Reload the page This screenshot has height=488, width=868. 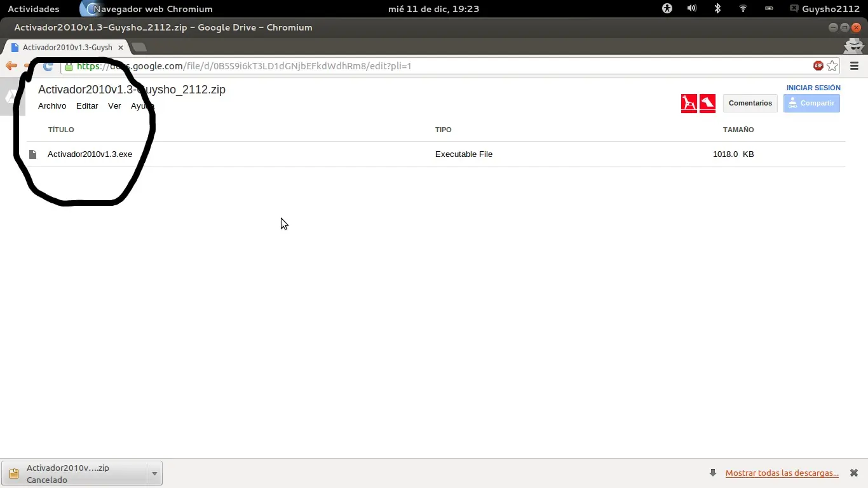(48, 66)
